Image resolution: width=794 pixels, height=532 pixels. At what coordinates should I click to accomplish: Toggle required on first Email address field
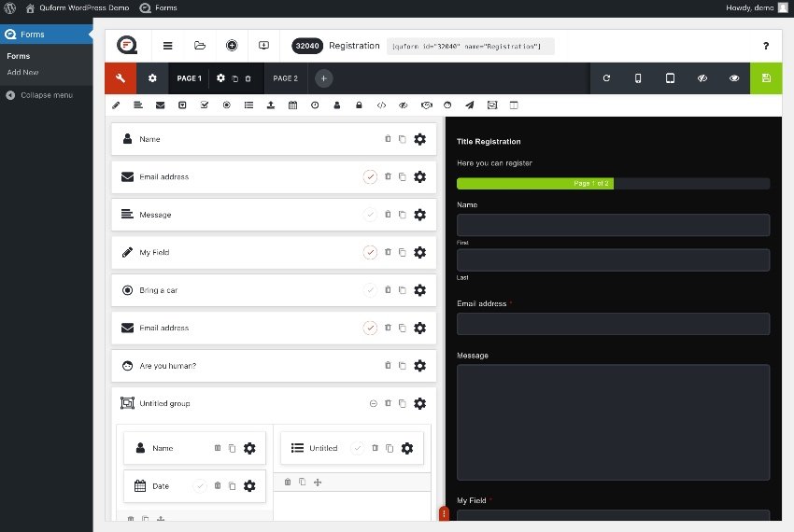[370, 176]
